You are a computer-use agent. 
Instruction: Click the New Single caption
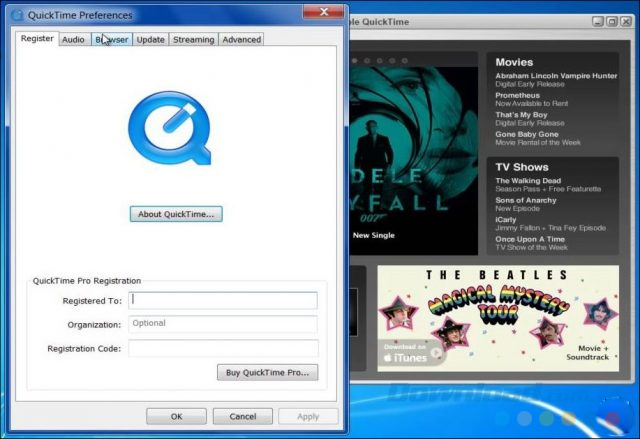(x=373, y=235)
